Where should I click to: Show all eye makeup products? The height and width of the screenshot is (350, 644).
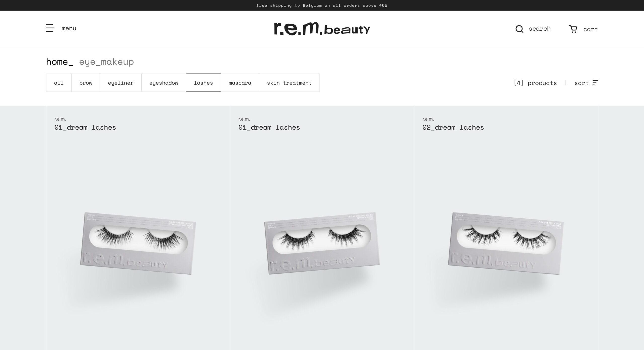(59, 83)
